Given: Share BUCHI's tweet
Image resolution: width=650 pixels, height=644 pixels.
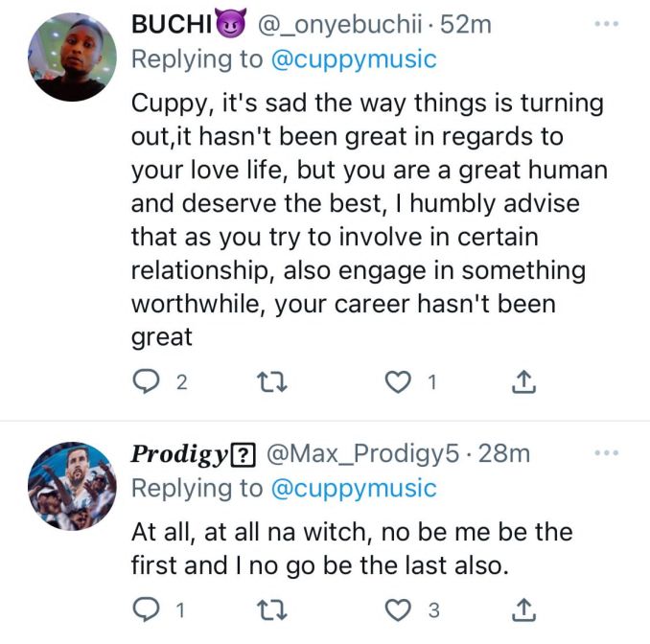Looking at the screenshot, I should click(x=522, y=383).
